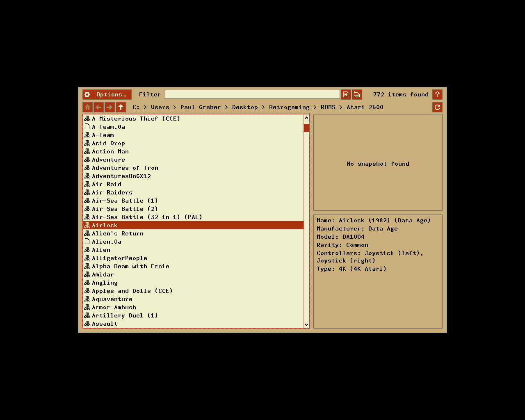Reload the ROM listing
Viewport: 525px width, 420px height.
[437, 107]
